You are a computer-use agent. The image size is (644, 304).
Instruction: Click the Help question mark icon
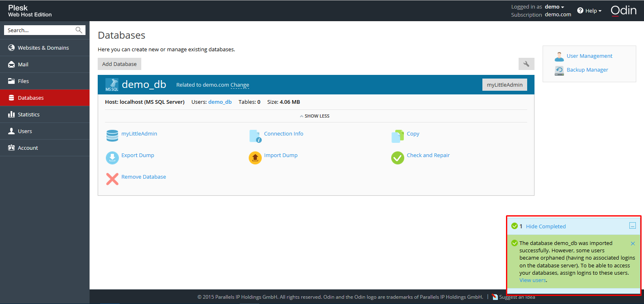point(580,11)
